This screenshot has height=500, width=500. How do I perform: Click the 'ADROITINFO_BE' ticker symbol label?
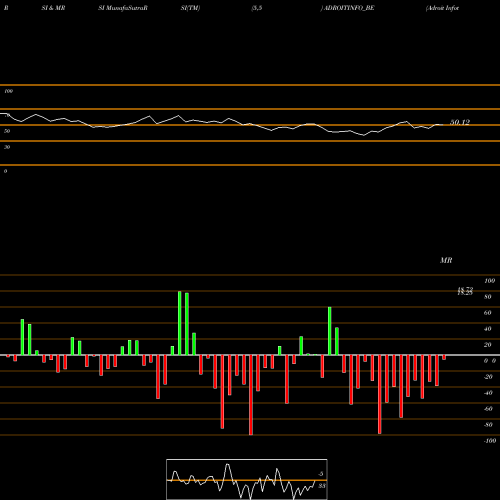pos(349,8)
